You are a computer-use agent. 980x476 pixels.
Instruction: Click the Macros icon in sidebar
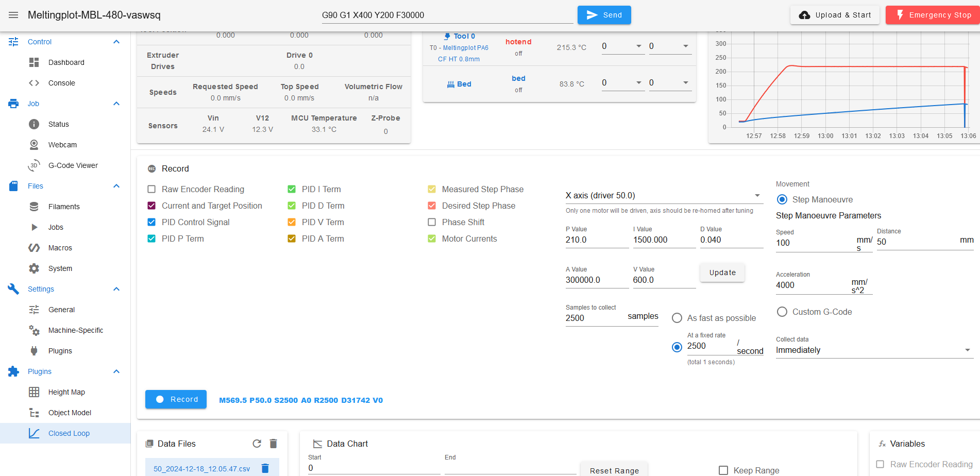(x=34, y=248)
